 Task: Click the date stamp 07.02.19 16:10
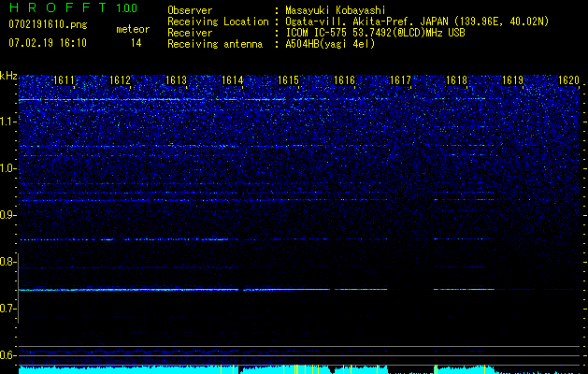click(48, 43)
